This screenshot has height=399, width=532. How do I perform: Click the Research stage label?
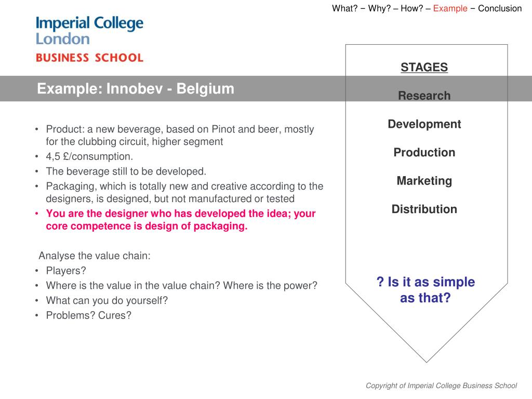tap(424, 96)
